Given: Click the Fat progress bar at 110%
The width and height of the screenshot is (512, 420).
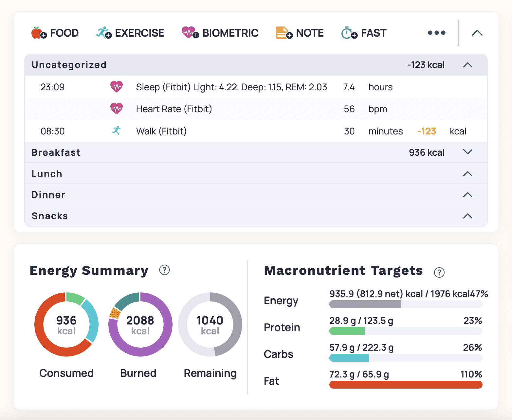Looking at the screenshot, I should pyautogui.click(x=405, y=385).
